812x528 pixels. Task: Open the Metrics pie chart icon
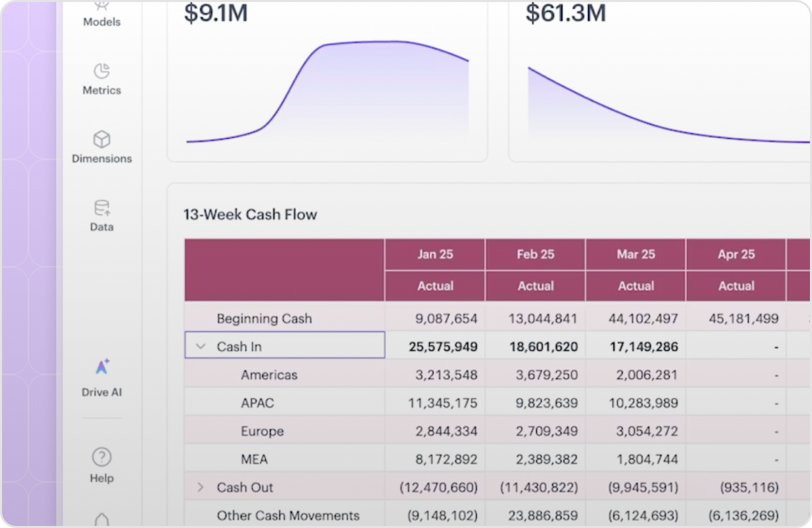(x=101, y=71)
